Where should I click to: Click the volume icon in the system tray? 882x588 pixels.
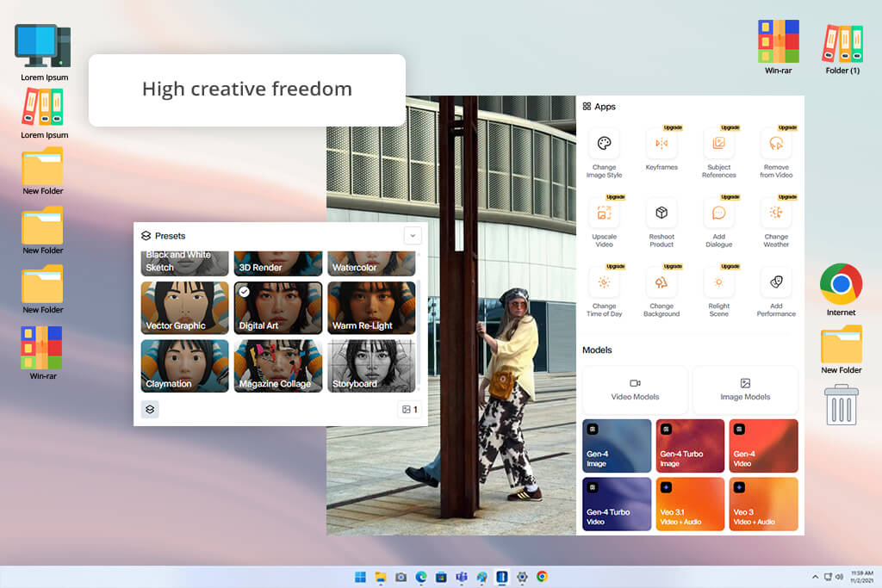coord(839,577)
